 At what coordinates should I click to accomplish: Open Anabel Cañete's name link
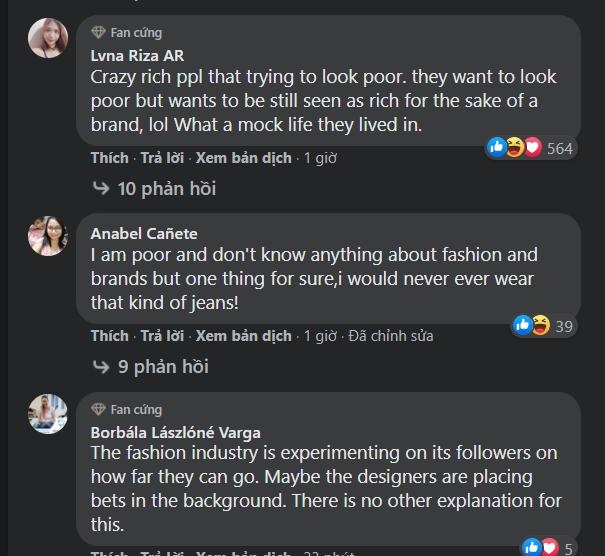(144, 233)
